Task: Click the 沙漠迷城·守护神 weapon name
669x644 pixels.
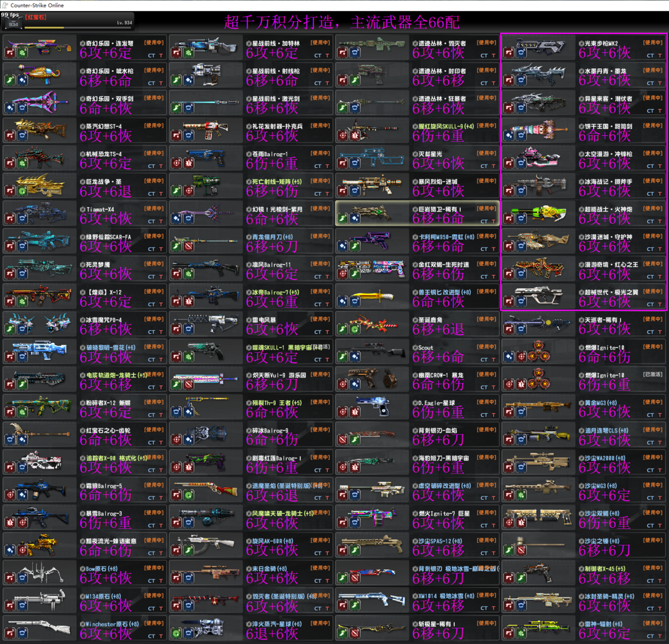Action: coord(608,237)
